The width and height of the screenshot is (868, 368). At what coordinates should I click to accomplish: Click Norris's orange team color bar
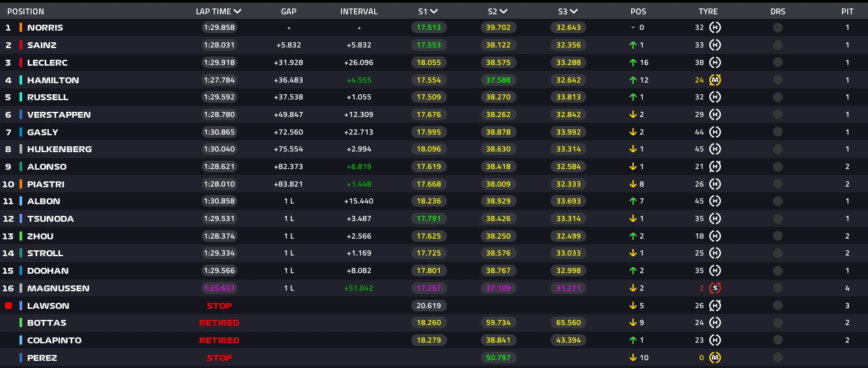[21, 28]
